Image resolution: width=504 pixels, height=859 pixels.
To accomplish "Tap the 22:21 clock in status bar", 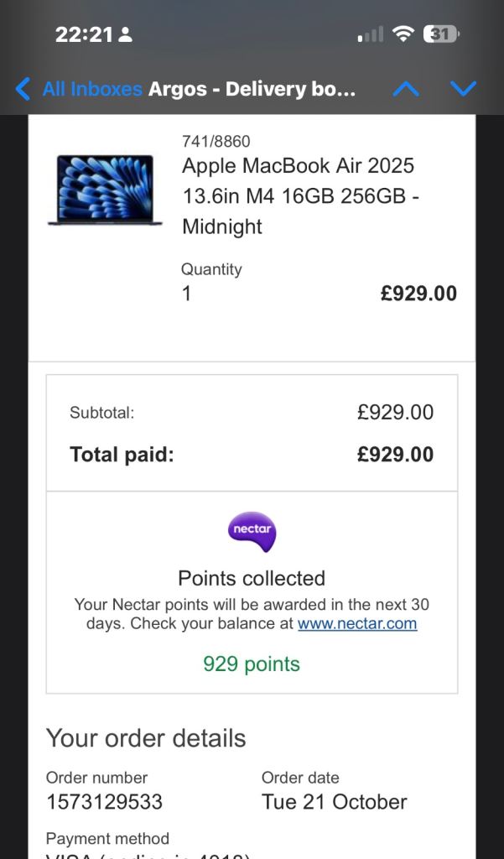I will [83, 34].
